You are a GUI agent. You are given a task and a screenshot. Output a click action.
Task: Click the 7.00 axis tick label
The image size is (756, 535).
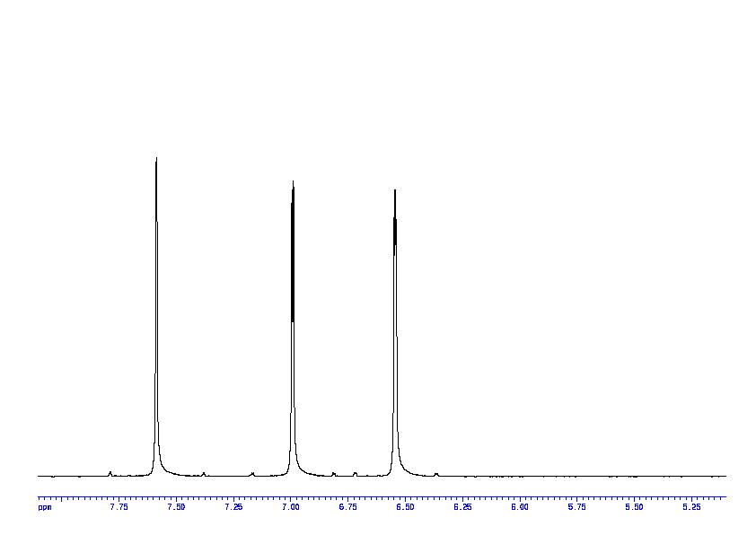[x=290, y=507]
